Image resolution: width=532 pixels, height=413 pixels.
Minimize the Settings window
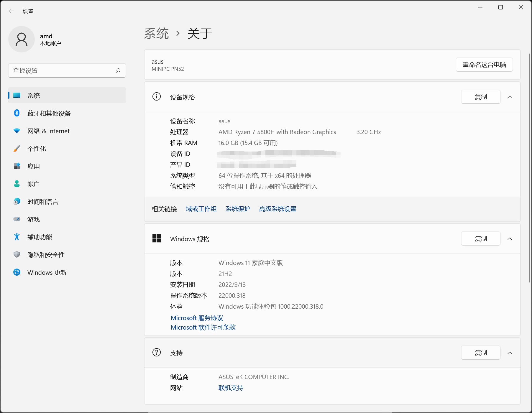pos(480,7)
